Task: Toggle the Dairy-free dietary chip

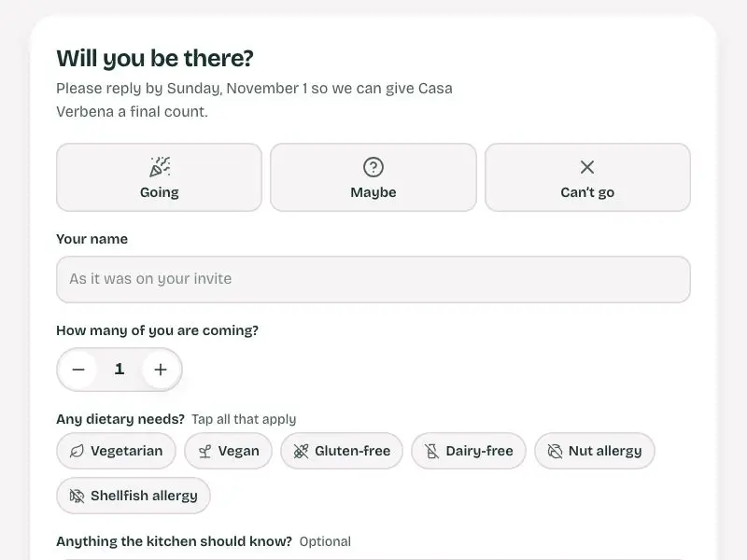Action: click(469, 451)
